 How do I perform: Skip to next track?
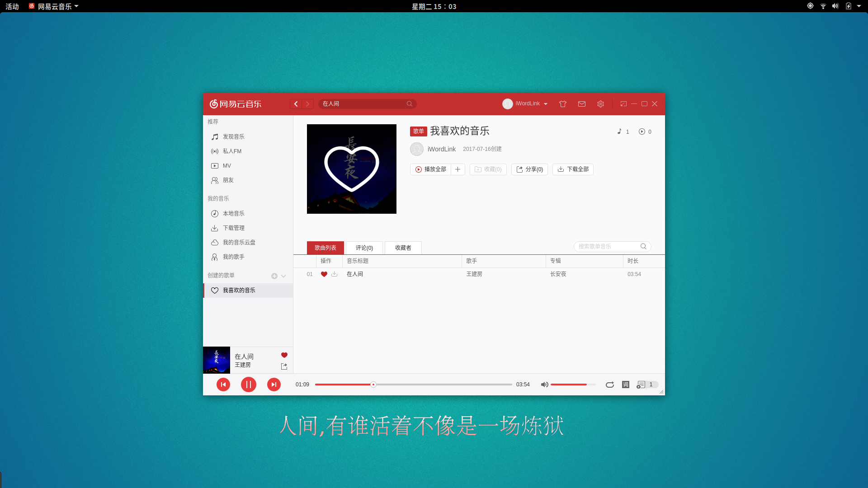coord(274,385)
